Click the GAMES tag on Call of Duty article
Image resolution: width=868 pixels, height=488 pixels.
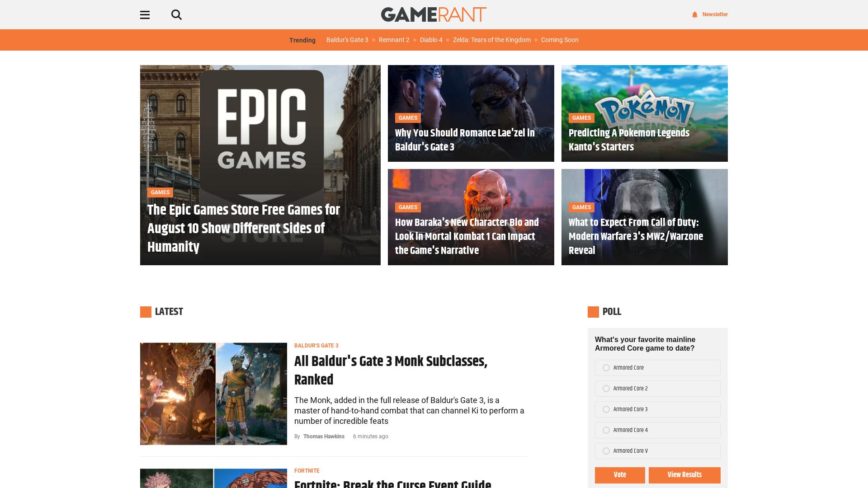[581, 207]
